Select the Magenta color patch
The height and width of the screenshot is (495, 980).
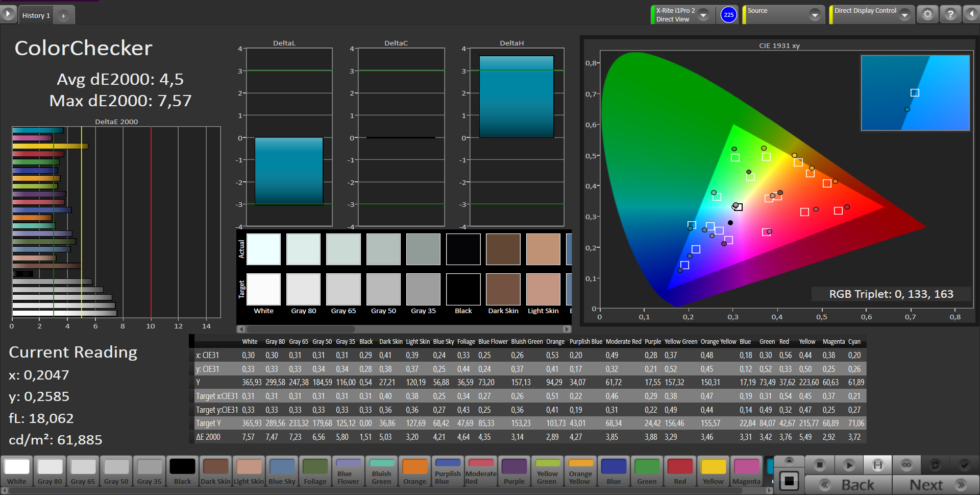pos(746,471)
